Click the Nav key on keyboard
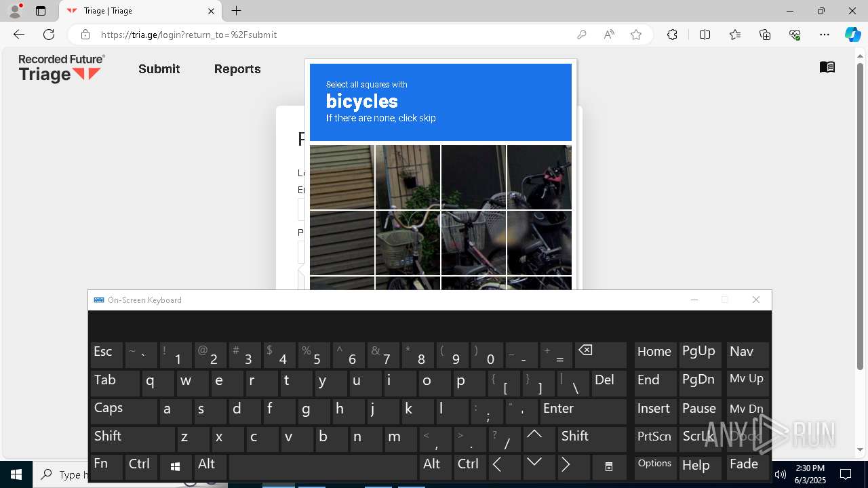The image size is (868, 488). click(747, 355)
